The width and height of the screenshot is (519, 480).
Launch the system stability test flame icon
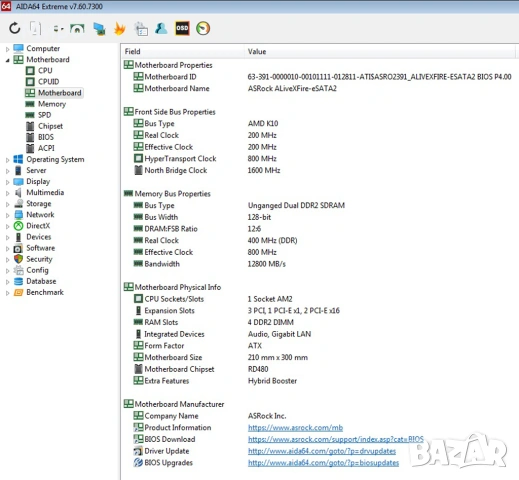point(120,29)
